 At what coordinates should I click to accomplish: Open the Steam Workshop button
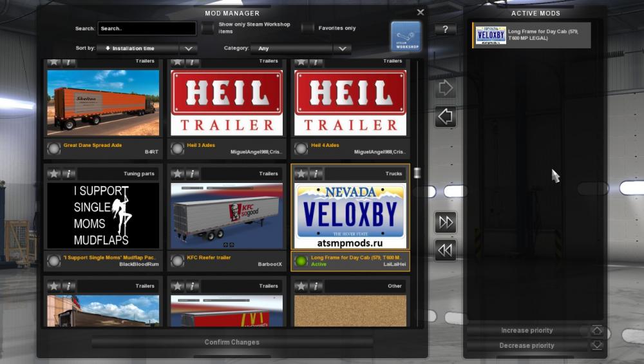coord(406,36)
